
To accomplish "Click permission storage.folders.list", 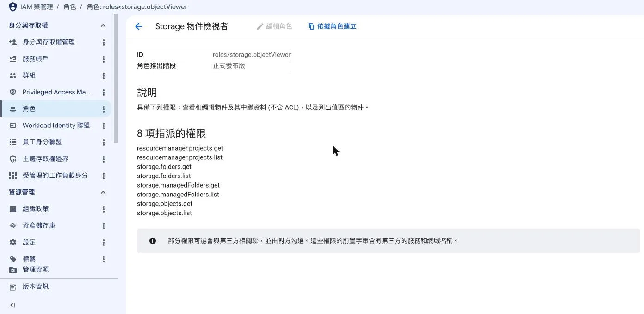I will click(x=164, y=176).
